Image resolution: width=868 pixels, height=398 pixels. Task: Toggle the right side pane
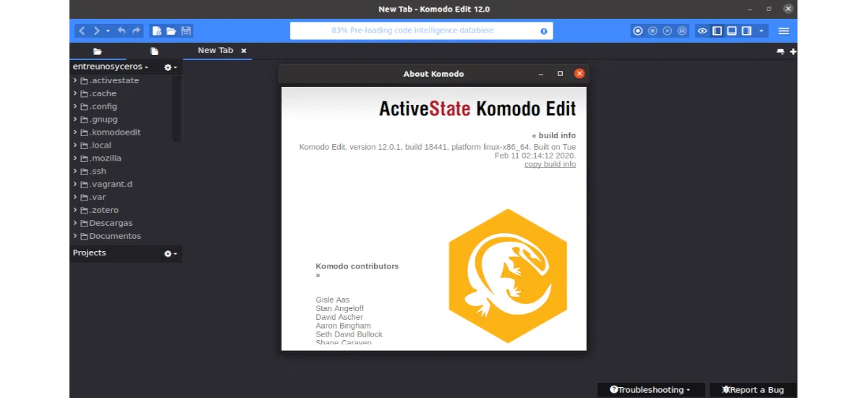746,31
